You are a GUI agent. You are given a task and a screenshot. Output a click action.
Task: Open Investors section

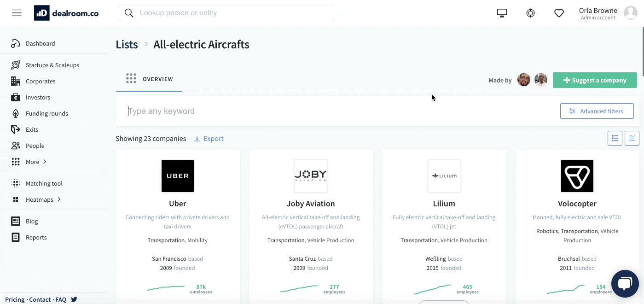(x=38, y=97)
